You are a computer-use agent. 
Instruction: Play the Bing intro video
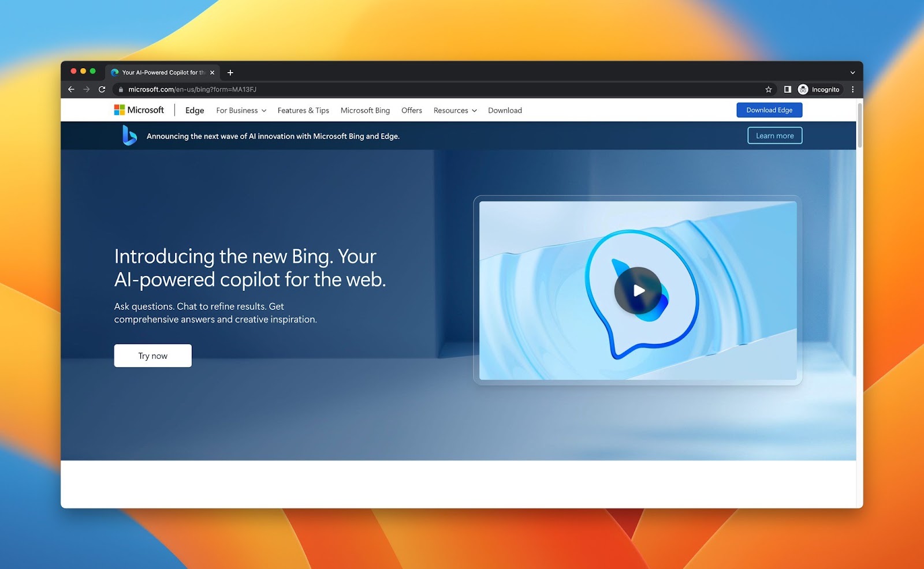click(638, 290)
